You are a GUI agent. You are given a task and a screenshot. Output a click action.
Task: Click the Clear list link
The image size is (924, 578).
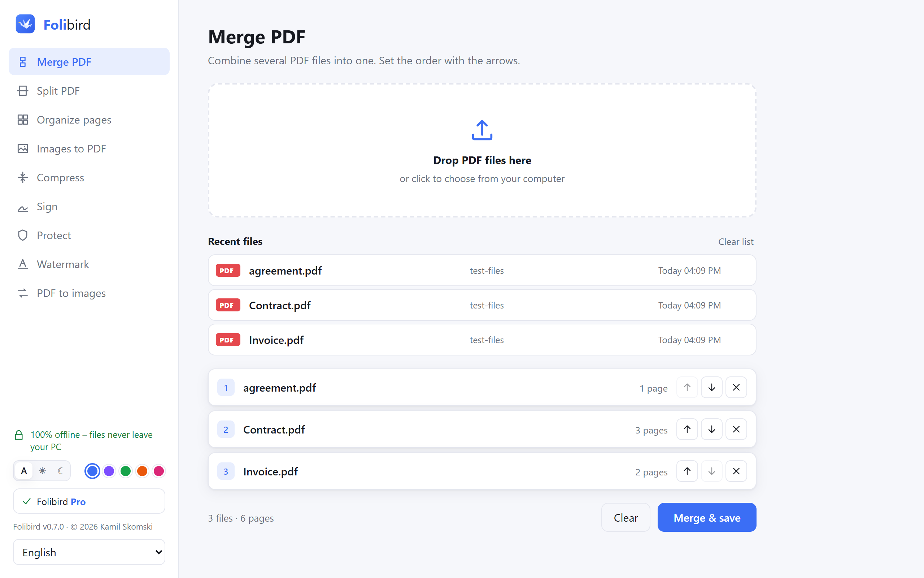(736, 242)
